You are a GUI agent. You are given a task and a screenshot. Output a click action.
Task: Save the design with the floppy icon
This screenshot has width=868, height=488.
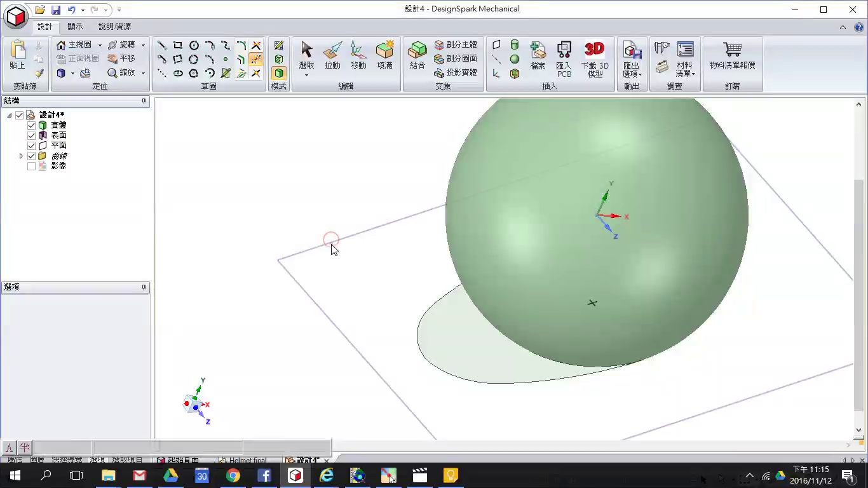coord(55,10)
